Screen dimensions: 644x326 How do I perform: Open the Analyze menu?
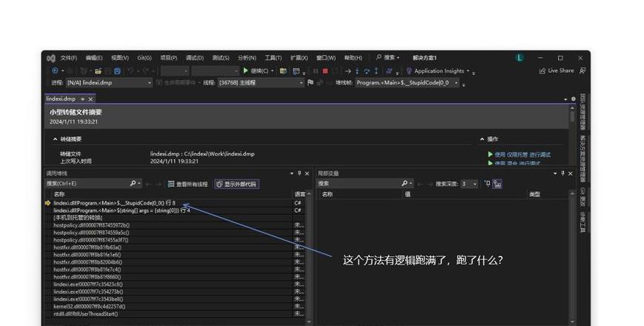(247, 58)
